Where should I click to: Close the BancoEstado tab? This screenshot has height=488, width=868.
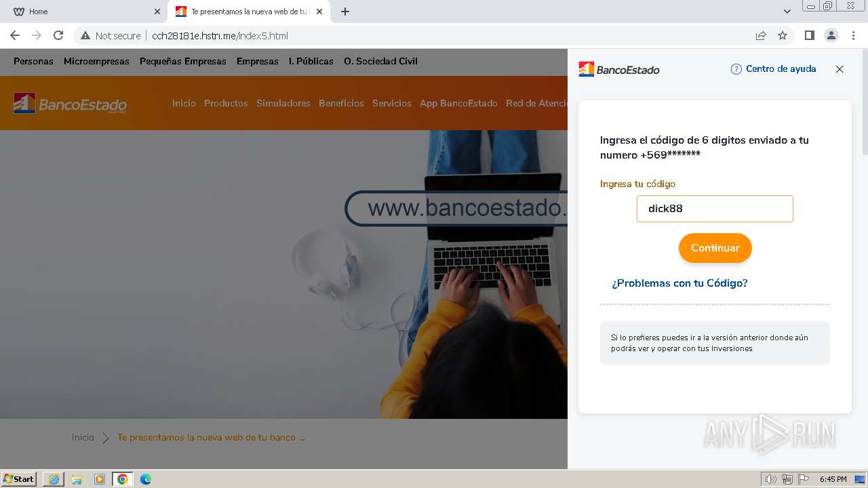[319, 12]
